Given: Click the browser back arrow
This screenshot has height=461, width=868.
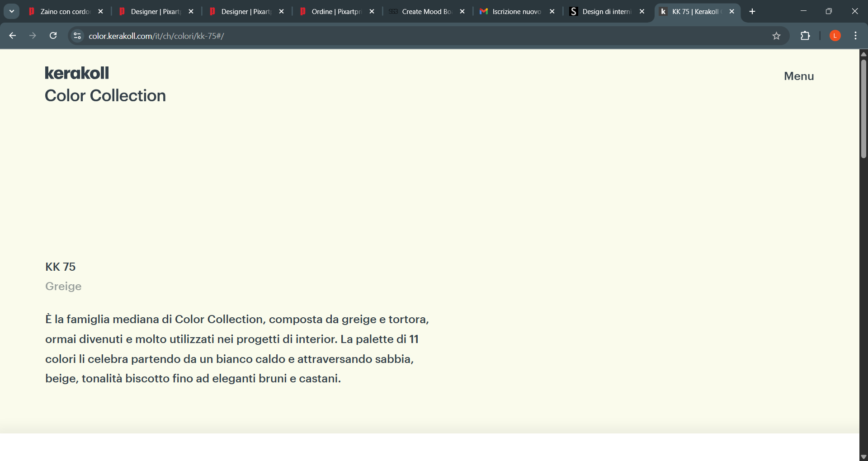Looking at the screenshot, I should (x=13, y=36).
